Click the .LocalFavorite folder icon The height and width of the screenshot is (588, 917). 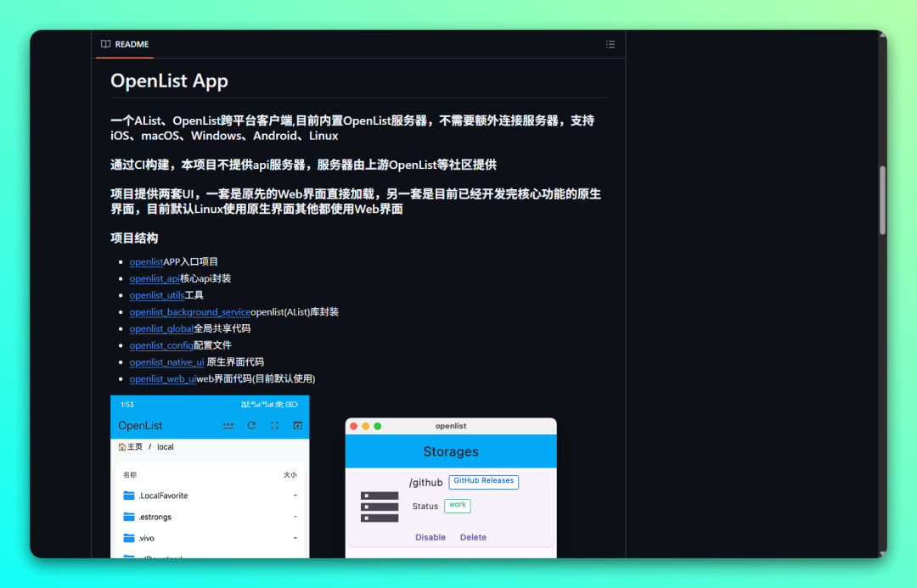pos(129,496)
